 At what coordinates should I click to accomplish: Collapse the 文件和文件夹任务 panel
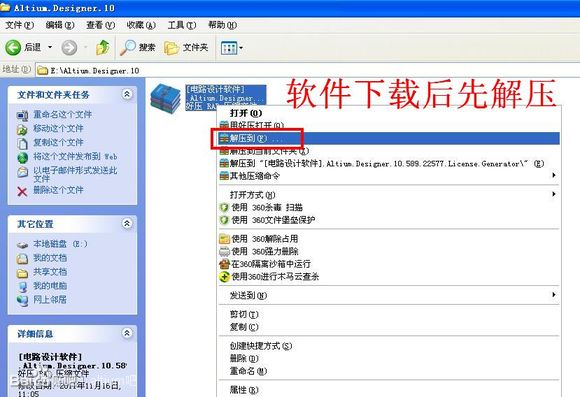pos(127,94)
